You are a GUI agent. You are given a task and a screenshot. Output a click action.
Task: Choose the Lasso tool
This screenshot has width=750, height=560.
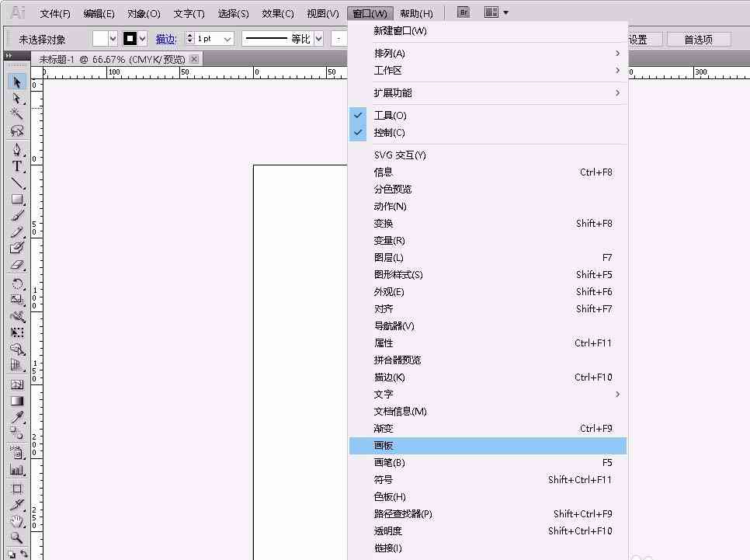tap(17, 130)
